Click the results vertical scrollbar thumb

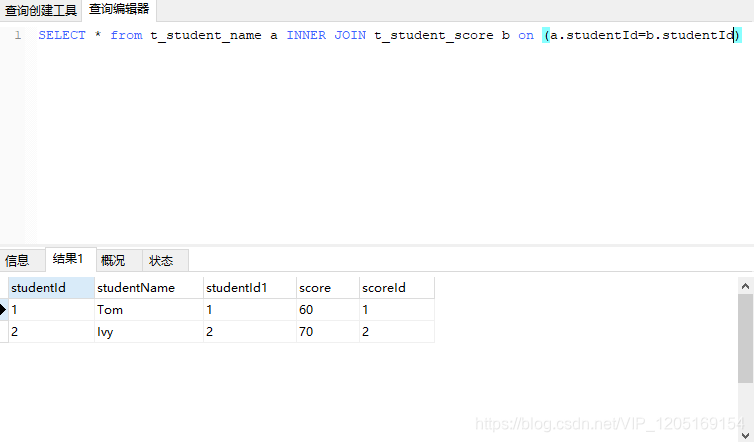(745, 339)
